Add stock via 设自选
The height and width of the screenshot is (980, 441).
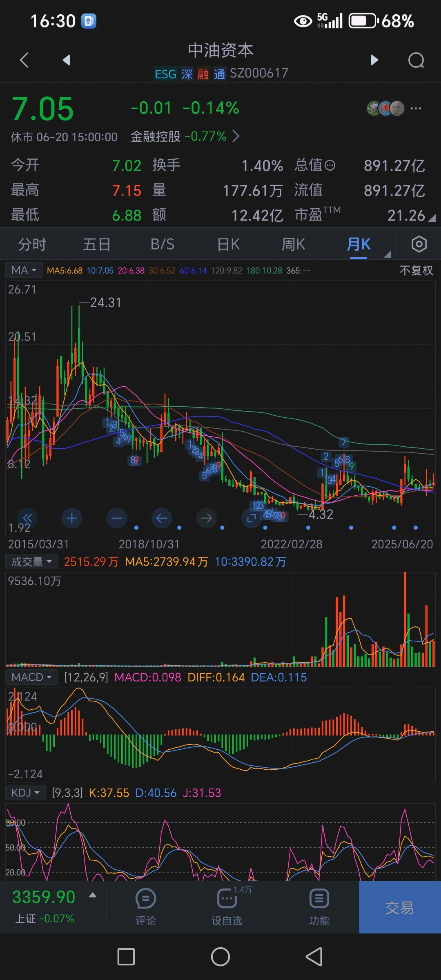pos(227,907)
